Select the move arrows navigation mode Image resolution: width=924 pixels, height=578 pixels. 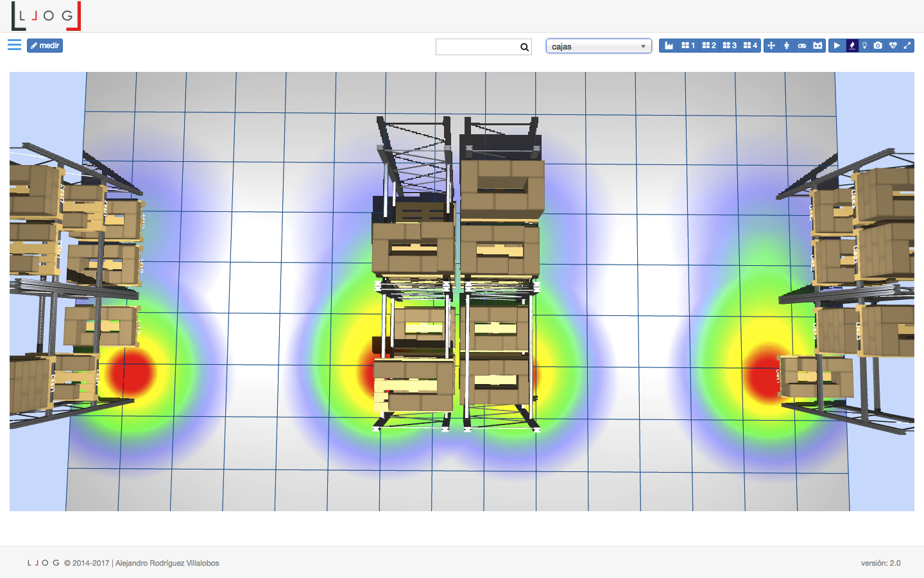[x=771, y=46]
